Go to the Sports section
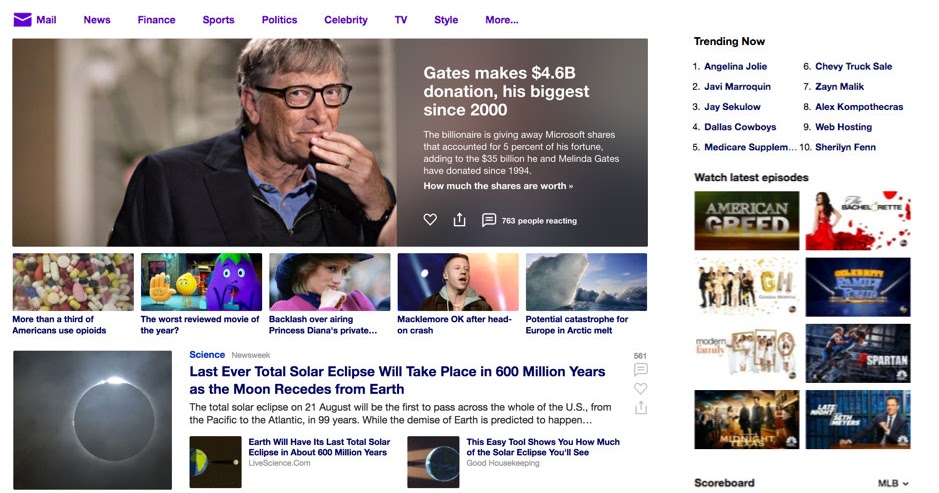The image size is (939, 493). 219,20
